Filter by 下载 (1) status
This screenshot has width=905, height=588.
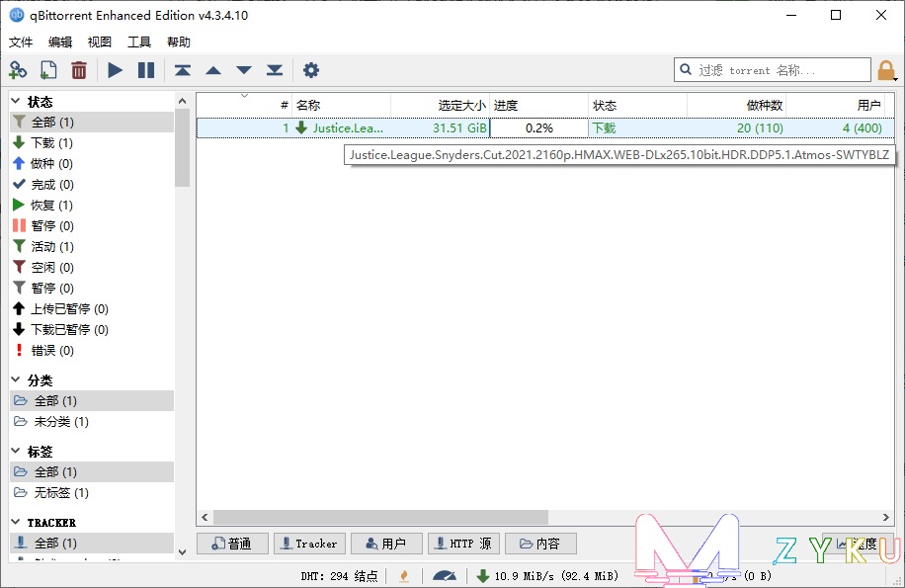coord(92,143)
